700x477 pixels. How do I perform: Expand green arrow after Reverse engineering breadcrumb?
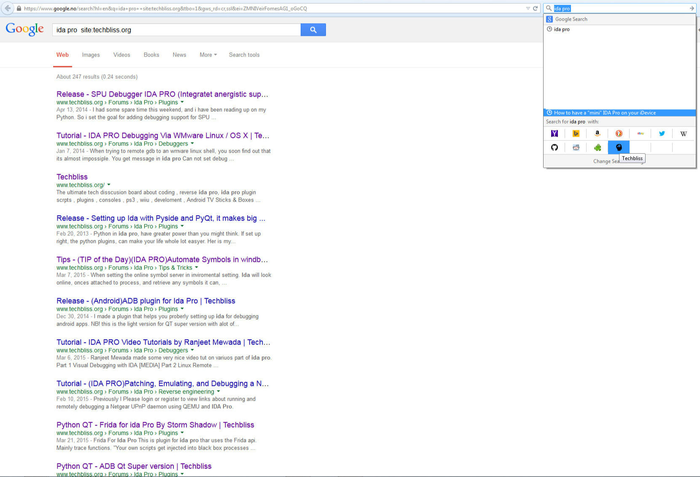pyautogui.click(x=218, y=392)
